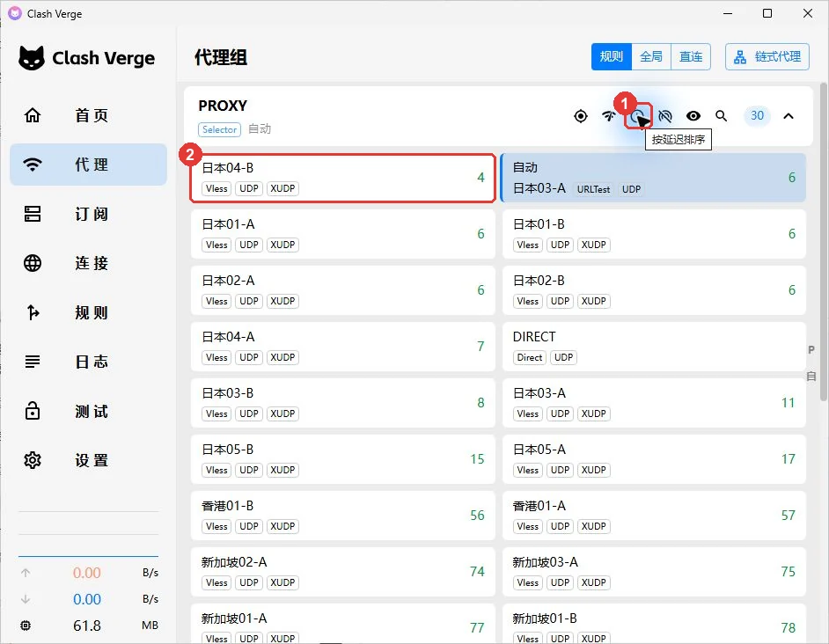The image size is (829, 644).
Task: Toggle the eye icon to show details
Action: [693, 116]
